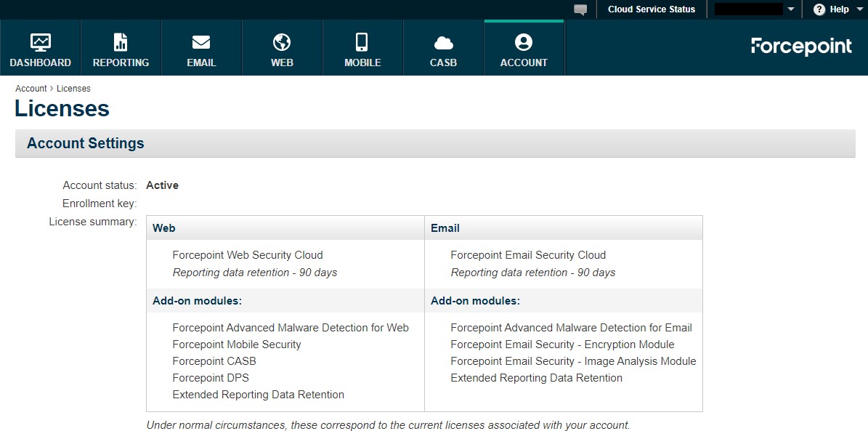This screenshot has height=431, width=868.
Task: Click the Account breadcrumb link
Action: [x=31, y=89]
